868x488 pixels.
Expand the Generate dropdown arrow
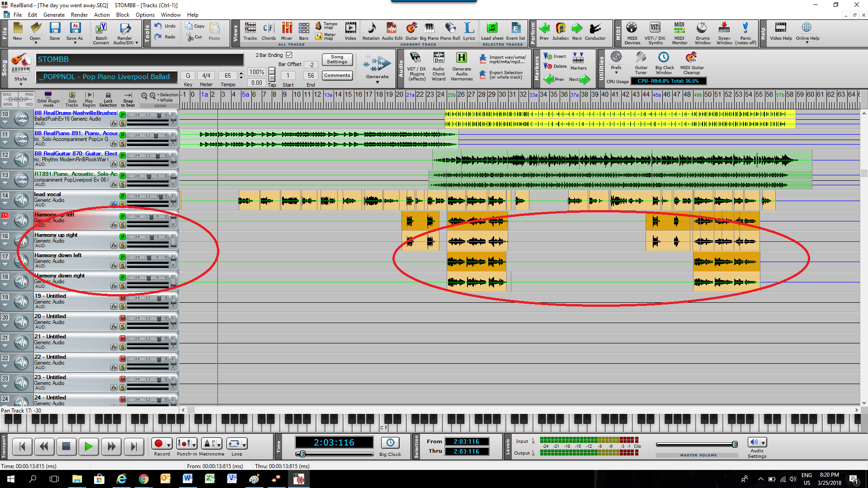(377, 82)
